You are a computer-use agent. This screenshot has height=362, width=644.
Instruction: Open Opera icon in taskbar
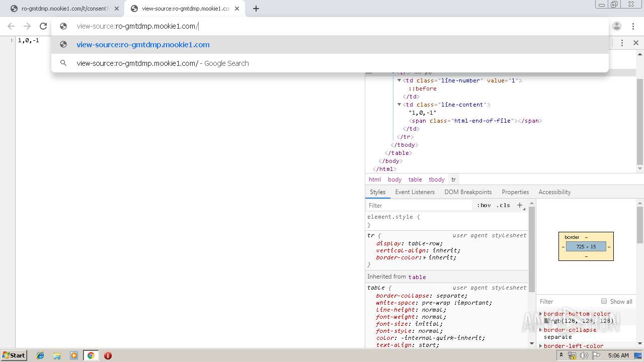108,355
